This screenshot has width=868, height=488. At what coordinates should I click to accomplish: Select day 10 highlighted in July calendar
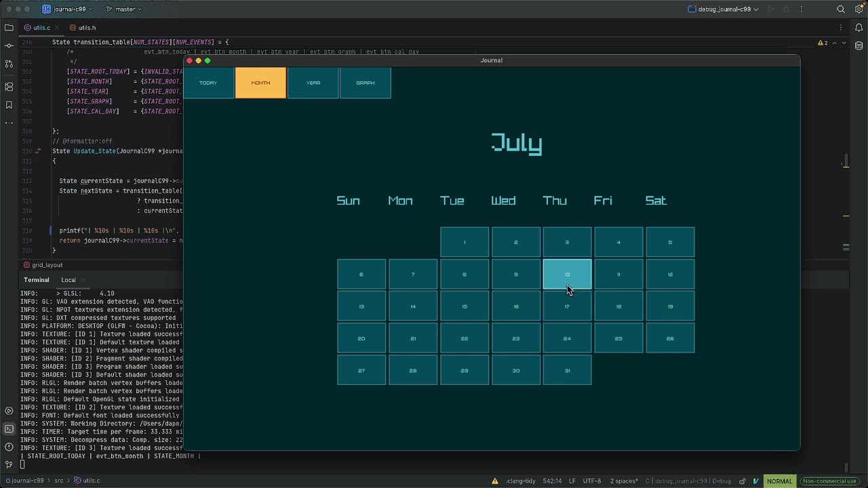point(567,274)
